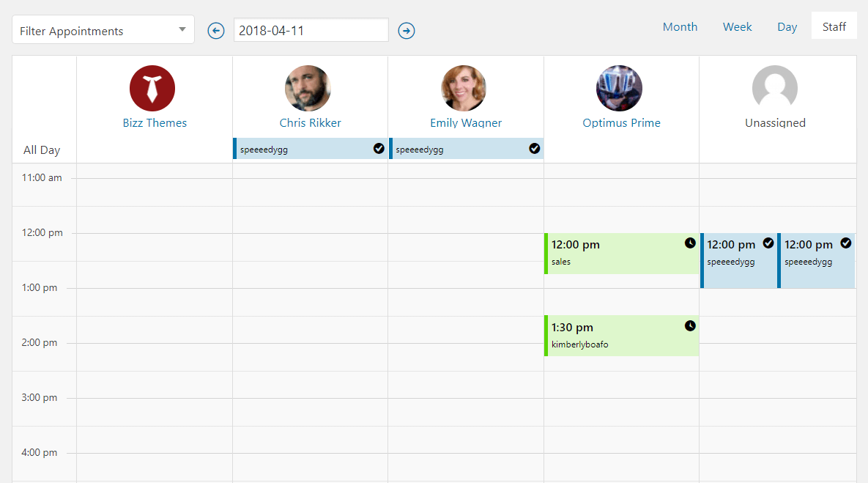Open Bizz Themes tie avatar

[x=152, y=88]
